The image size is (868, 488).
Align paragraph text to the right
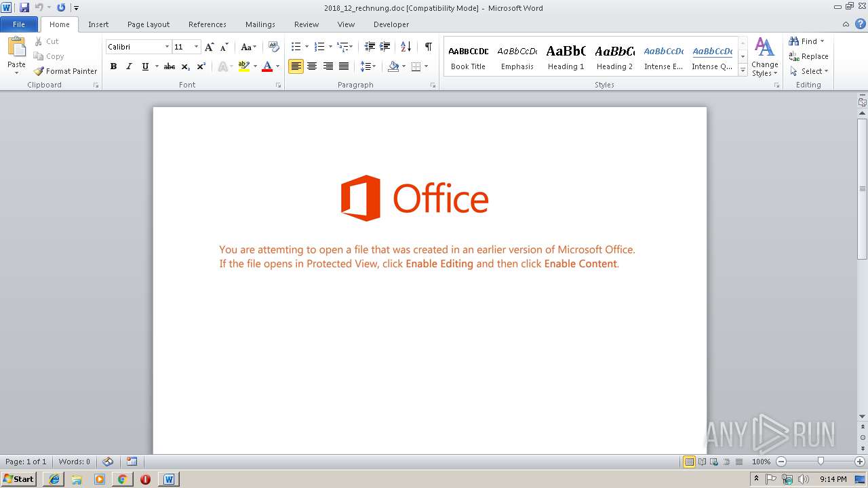coord(328,66)
